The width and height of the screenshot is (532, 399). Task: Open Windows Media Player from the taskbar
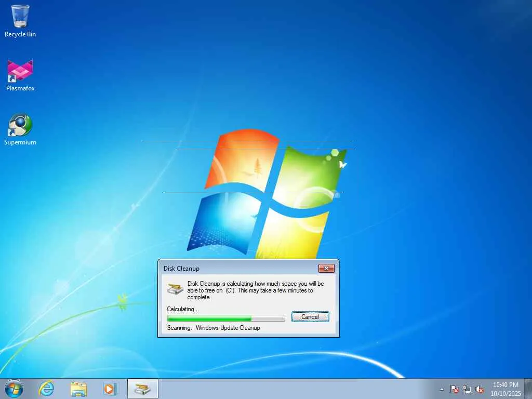point(110,389)
